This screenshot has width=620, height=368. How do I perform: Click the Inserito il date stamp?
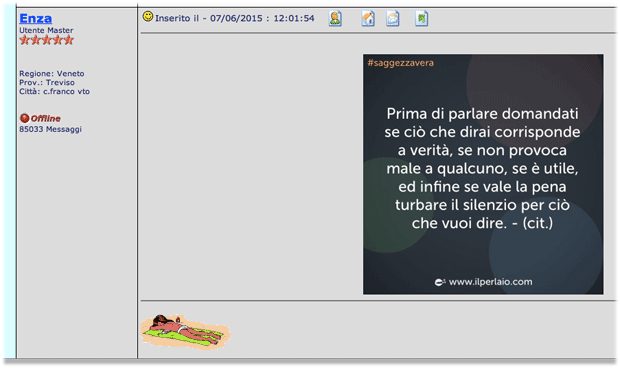point(235,18)
